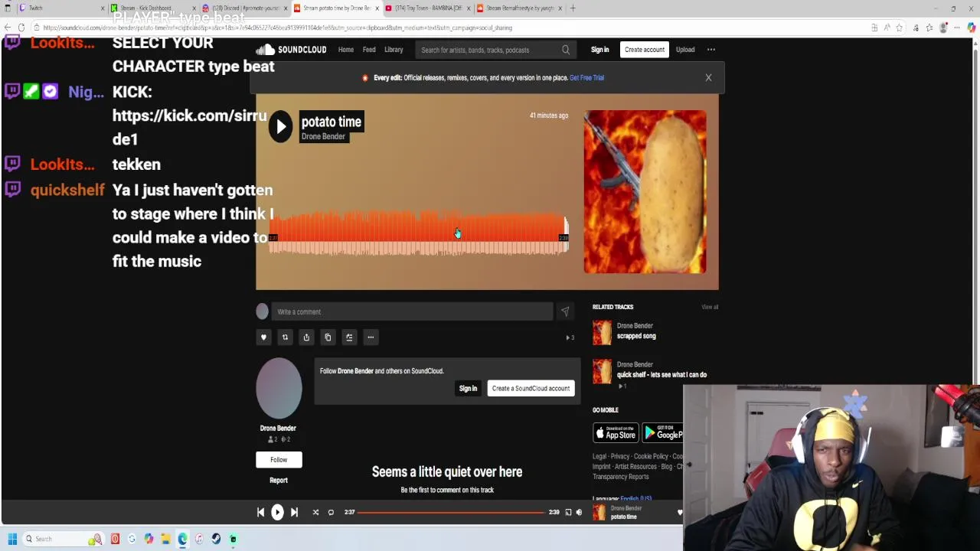Open iTunes music icon on taskbar
Viewport: 980px width, 551px height.
[x=199, y=540]
